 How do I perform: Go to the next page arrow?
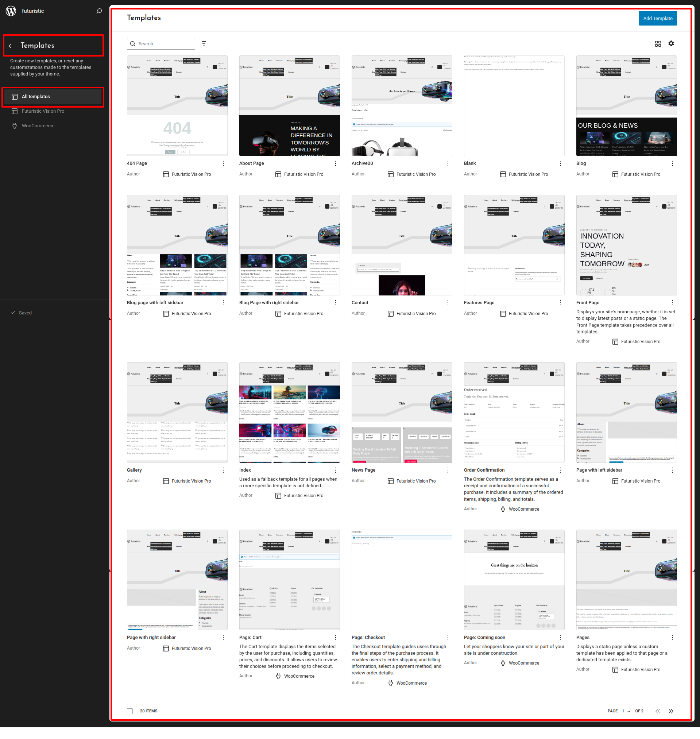pos(671,711)
